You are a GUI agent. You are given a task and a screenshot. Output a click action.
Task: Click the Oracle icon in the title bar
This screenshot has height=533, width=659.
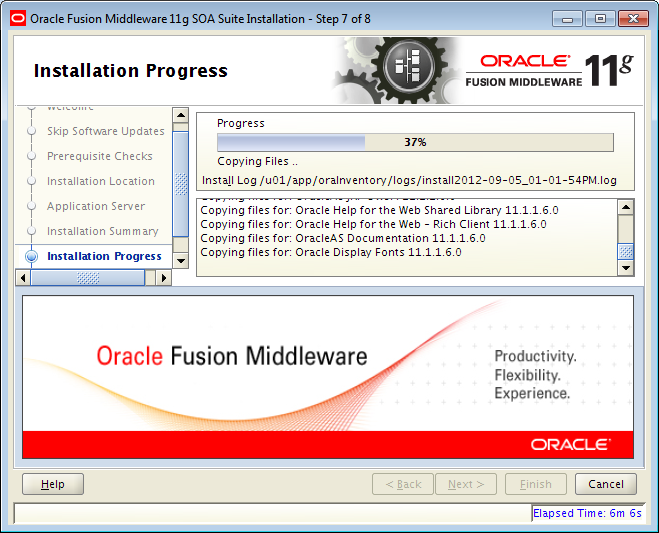[18, 19]
